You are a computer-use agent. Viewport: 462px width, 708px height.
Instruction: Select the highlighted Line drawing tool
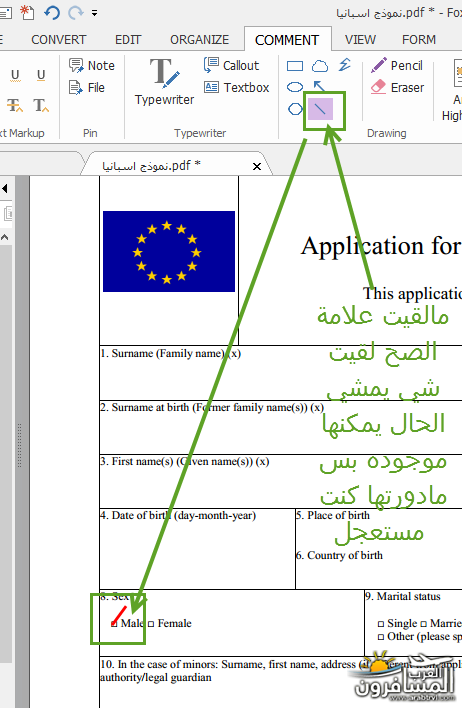[320, 109]
